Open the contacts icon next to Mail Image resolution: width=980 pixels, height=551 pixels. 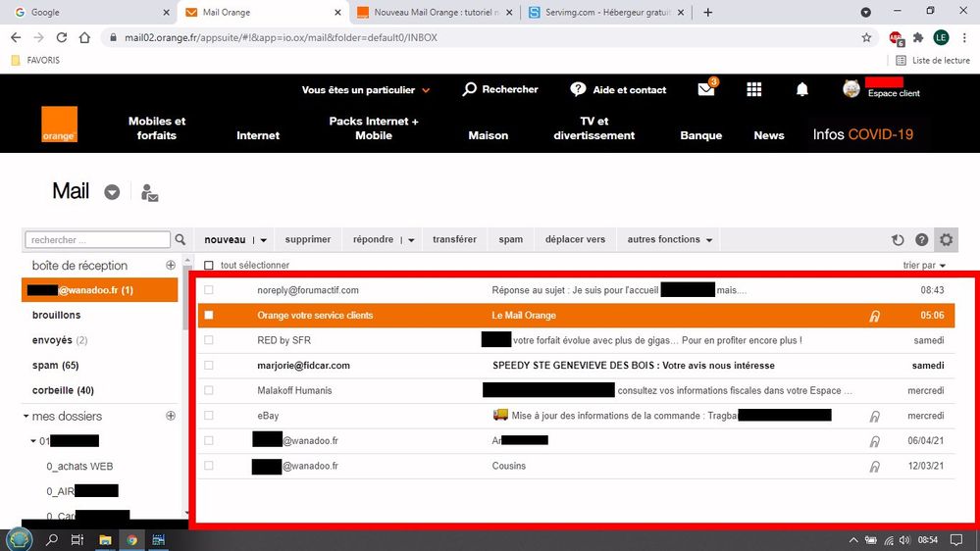tap(149, 192)
